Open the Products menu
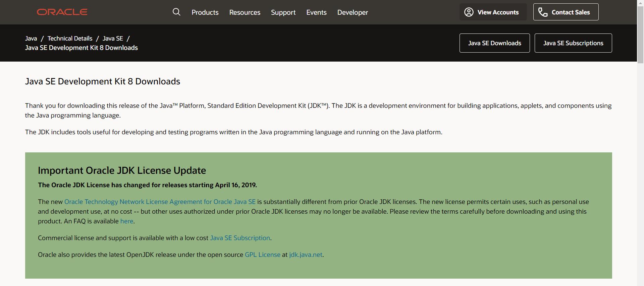The width and height of the screenshot is (644, 286). pos(205,12)
